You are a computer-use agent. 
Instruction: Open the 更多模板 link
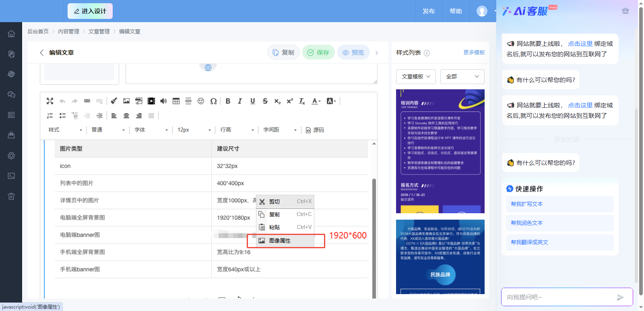coord(474,52)
